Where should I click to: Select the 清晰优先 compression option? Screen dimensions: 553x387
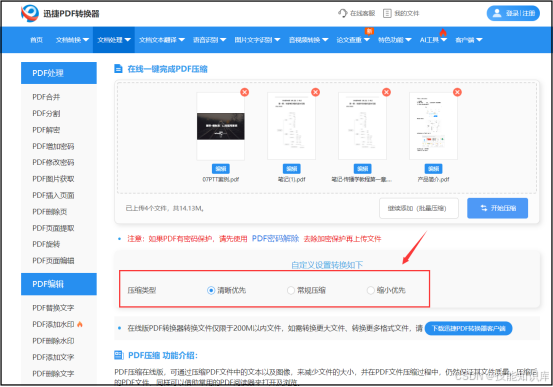[x=211, y=290]
